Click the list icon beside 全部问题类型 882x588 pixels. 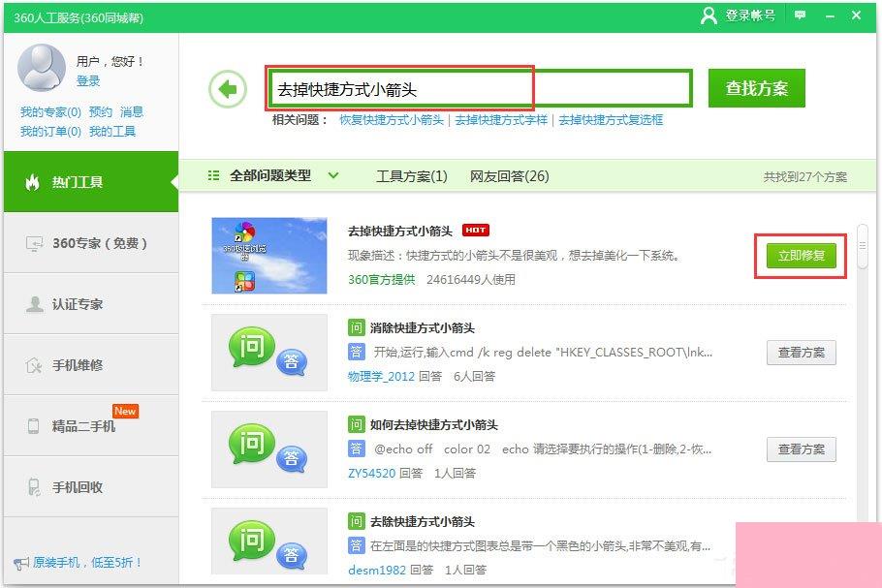pyautogui.click(x=214, y=175)
